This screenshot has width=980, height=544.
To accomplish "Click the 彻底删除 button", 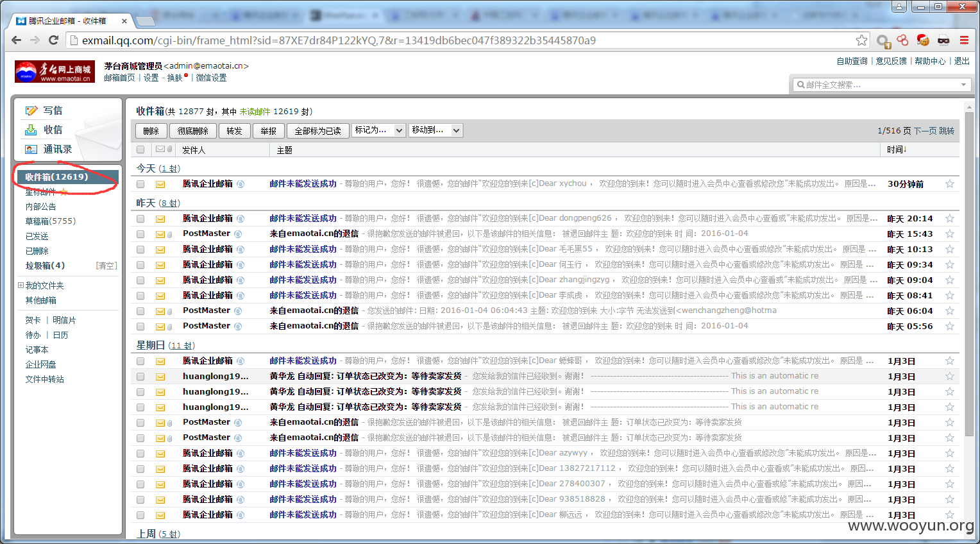I will click(x=193, y=131).
